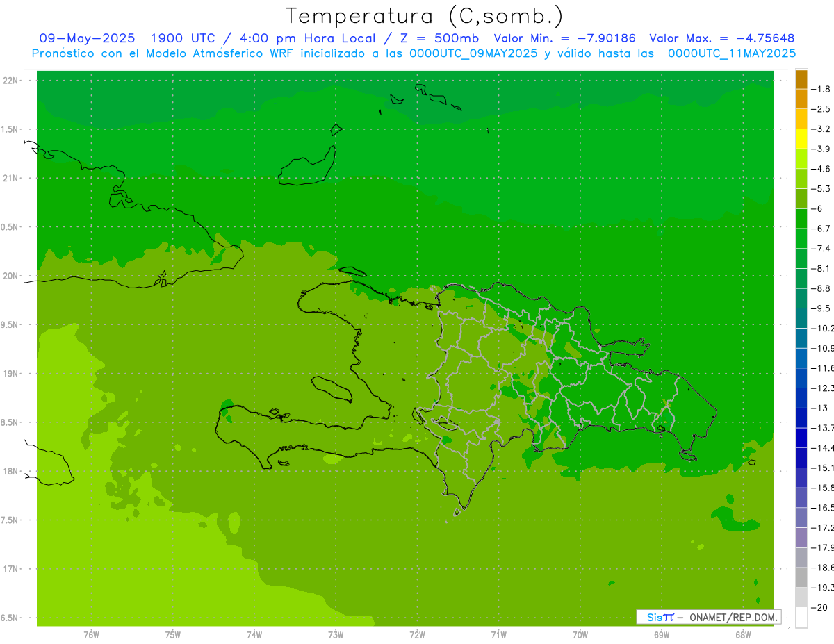Viewport: 834px width, 644px height.
Task: Click the '70W' longitude label
Action: 580,635
